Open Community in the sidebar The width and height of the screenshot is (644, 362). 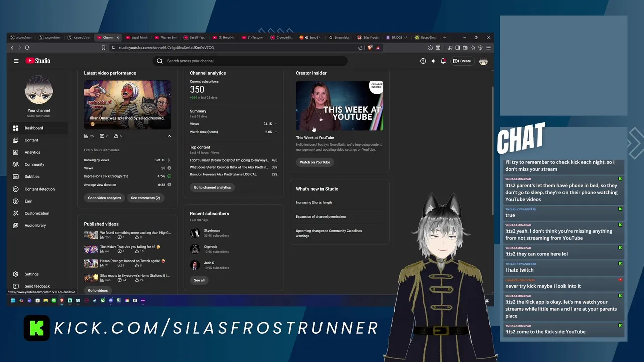[39, 164]
